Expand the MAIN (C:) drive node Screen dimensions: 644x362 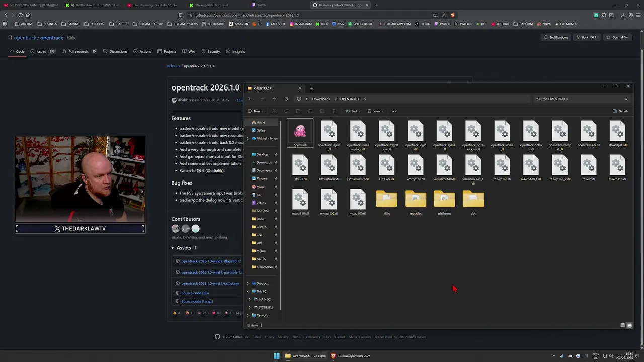tap(250, 299)
